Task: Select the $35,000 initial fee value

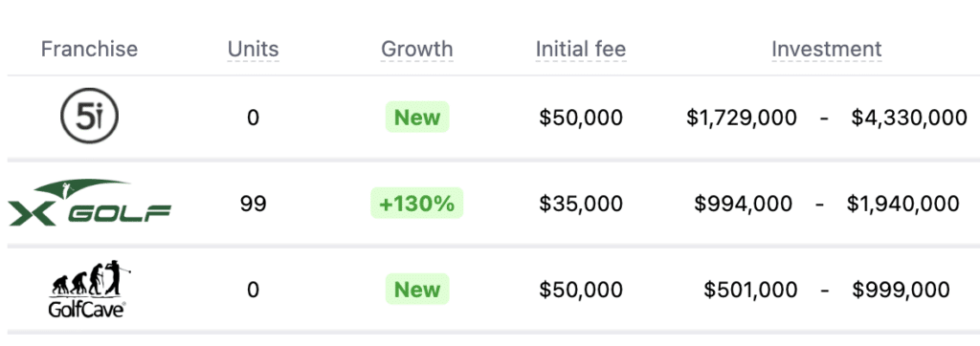Action: point(581,204)
